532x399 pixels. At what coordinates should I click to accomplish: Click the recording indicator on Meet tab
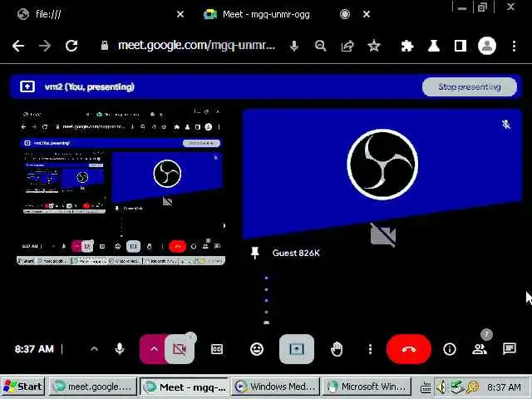point(345,14)
